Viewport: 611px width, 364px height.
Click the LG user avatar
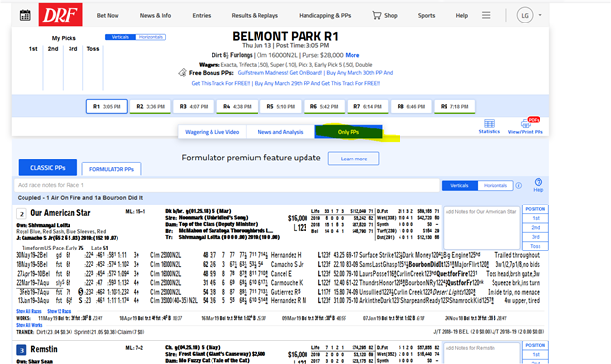point(525,16)
